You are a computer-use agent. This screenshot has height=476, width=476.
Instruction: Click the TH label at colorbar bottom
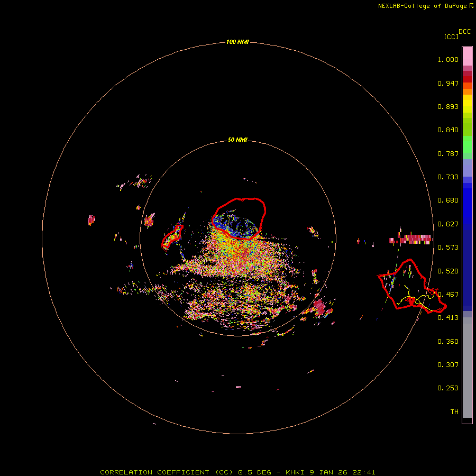454,411
